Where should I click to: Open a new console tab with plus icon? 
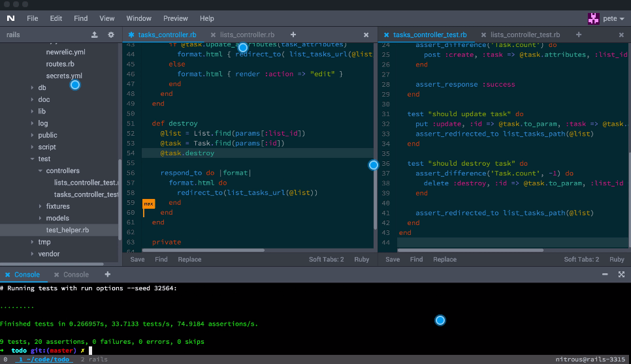(108, 275)
